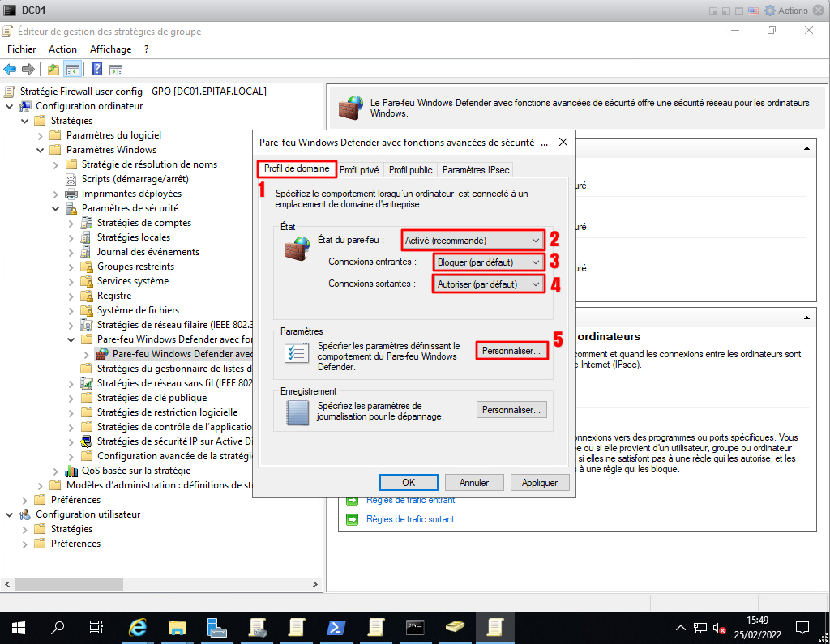The height and width of the screenshot is (644, 830).
Task: Switch to the Profil privé tab
Action: coord(359,170)
